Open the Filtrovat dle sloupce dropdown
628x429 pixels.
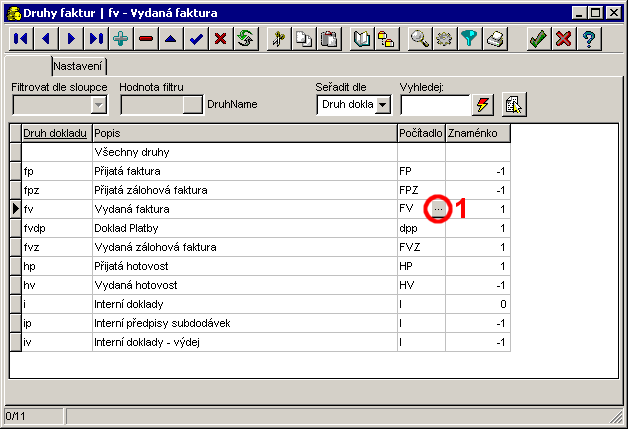tap(98, 106)
